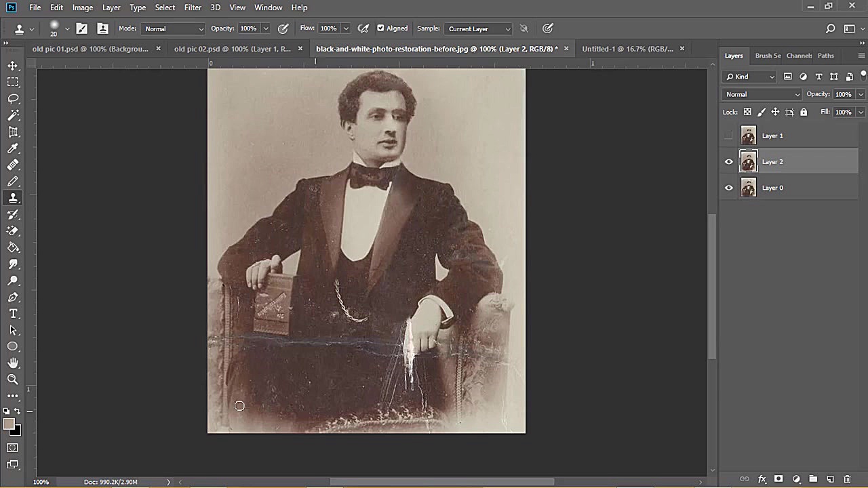868x488 pixels.
Task: Pick the Eyedropper tool
Action: tap(13, 148)
